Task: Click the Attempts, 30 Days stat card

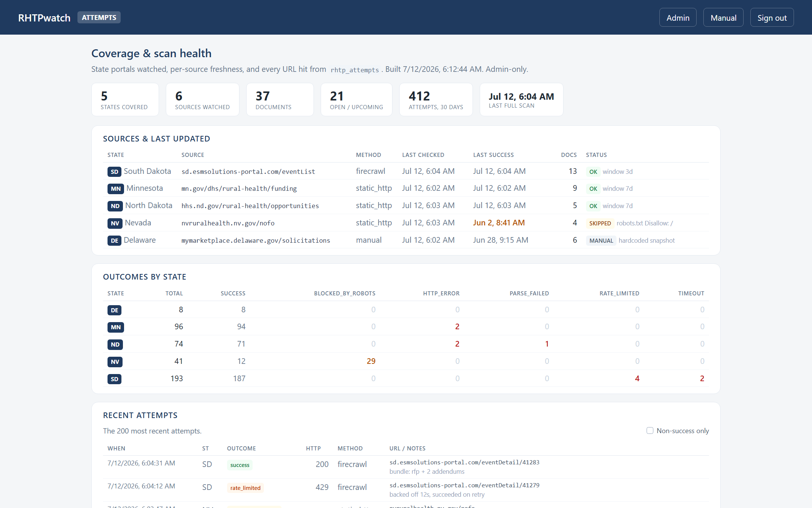Action: 436,100
